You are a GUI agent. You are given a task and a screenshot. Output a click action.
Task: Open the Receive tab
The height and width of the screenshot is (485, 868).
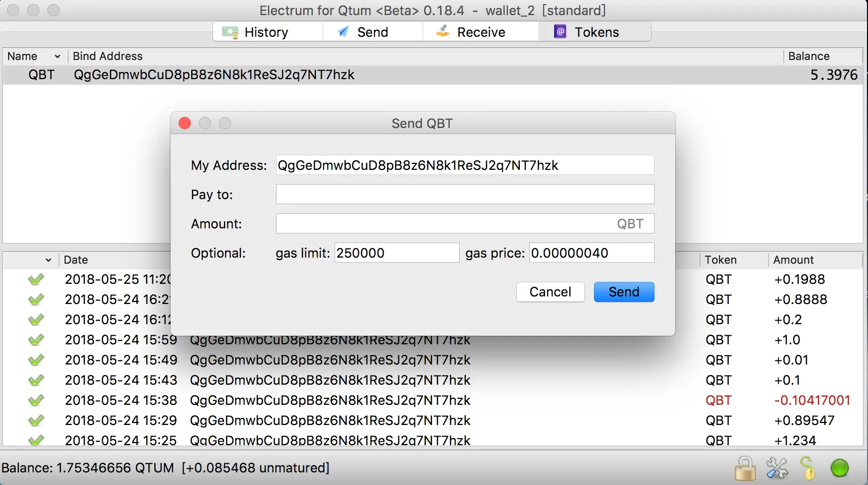(480, 32)
